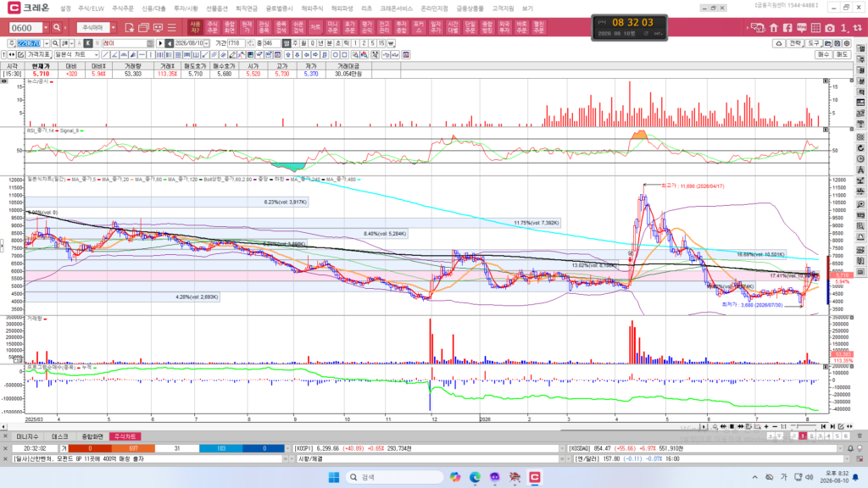Click the magnifier search button beside the 0600 screen code

pos(57,27)
